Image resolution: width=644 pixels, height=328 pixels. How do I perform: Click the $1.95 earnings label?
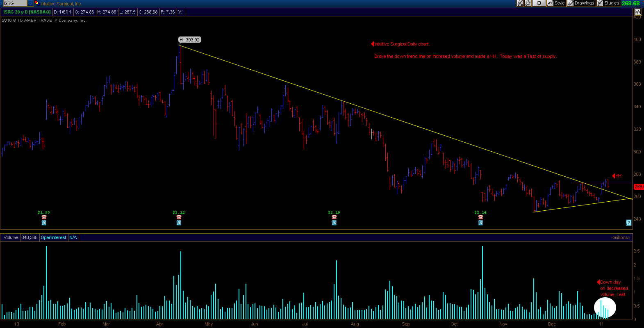click(44, 212)
